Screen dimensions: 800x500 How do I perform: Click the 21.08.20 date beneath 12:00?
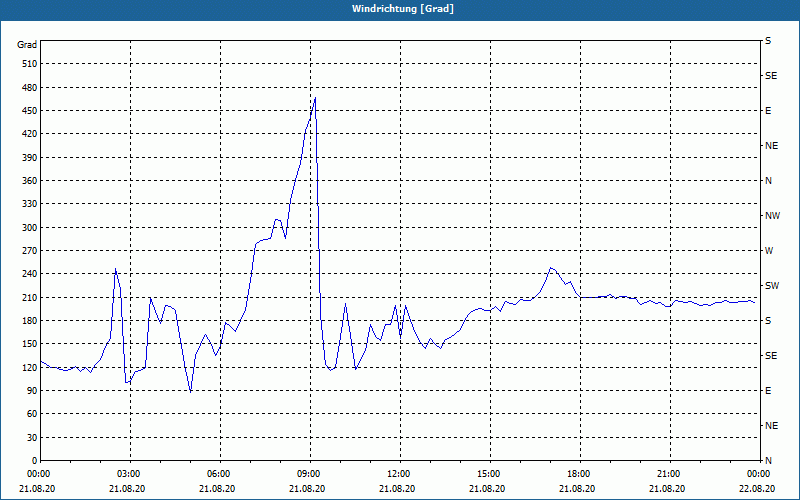(x=397, y=489)
